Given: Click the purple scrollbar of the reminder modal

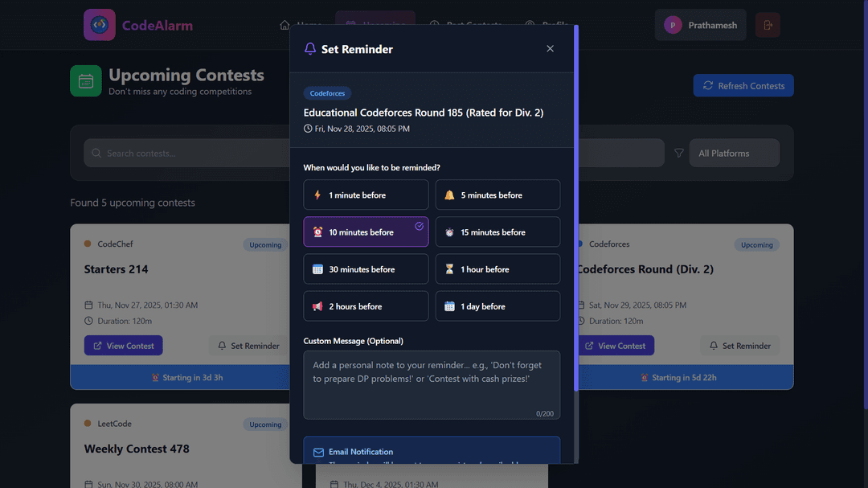Looking at the screenshot, I should pyautogui.click(x=573, y=209).
